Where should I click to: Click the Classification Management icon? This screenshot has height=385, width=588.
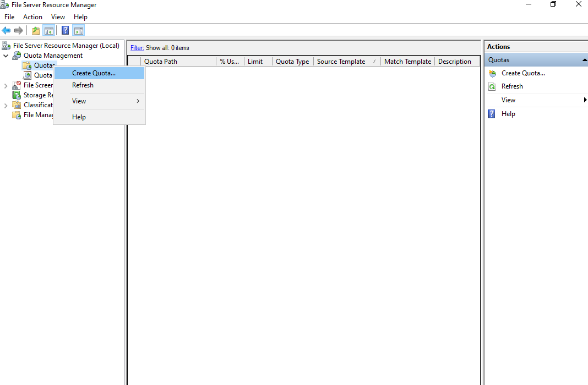[x=17, y=105]
